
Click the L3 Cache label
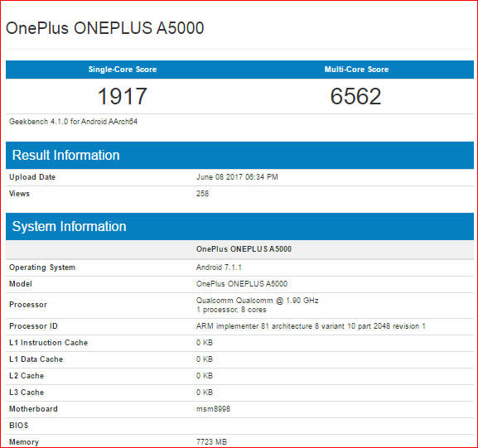pyautogui.click(x=27, y=393)
